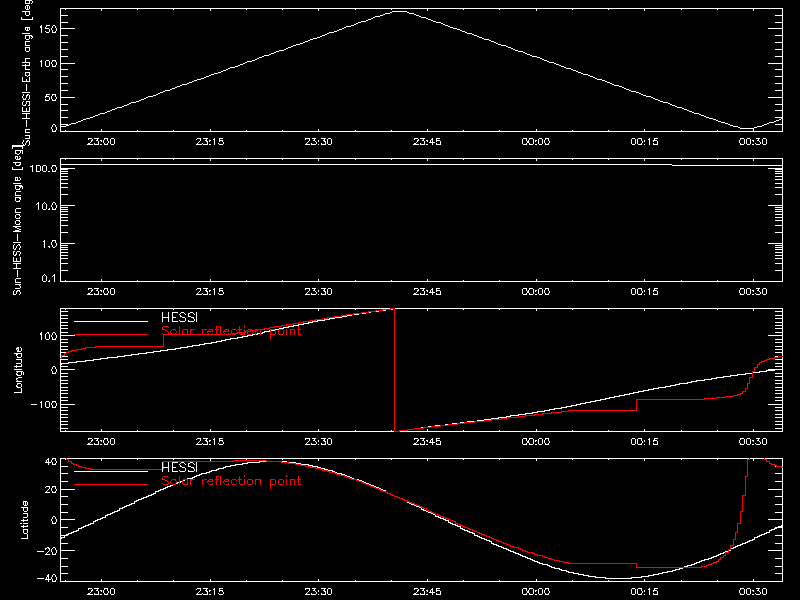Click 23:45 label under Longitude plot

427,442
